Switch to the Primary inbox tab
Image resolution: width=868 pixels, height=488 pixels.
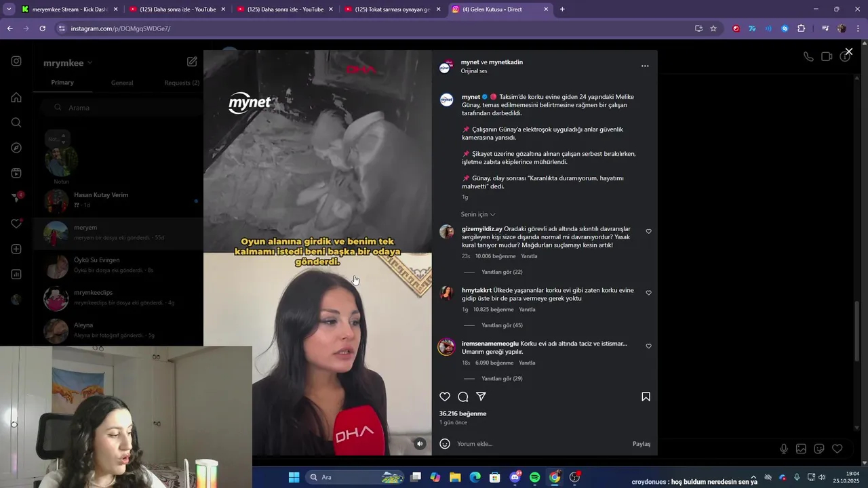click(x=62, y=83)
